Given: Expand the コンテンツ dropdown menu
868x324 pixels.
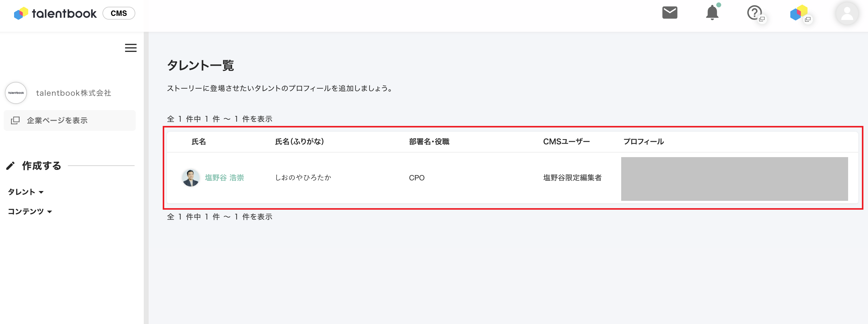Looking at the screenshot, I should [x=30, y=212].
